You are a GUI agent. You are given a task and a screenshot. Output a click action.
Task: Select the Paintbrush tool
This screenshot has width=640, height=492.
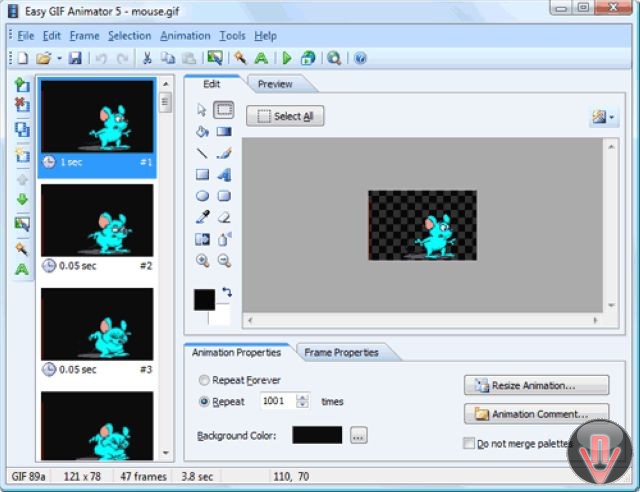pos(224,153)
